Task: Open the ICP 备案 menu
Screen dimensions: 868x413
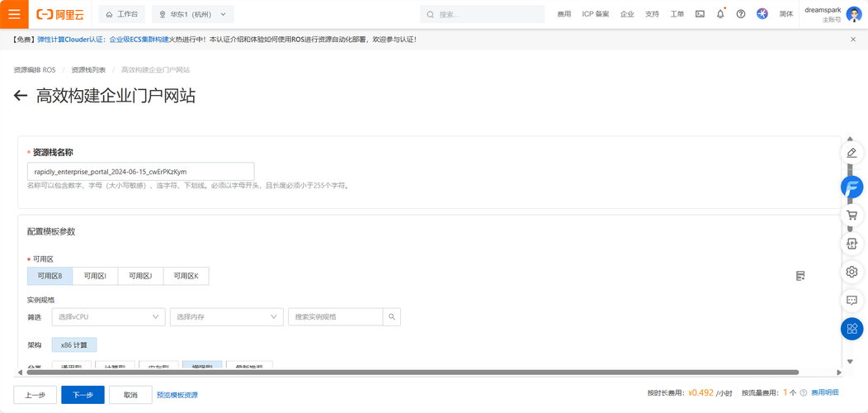Action: point(596,14)
